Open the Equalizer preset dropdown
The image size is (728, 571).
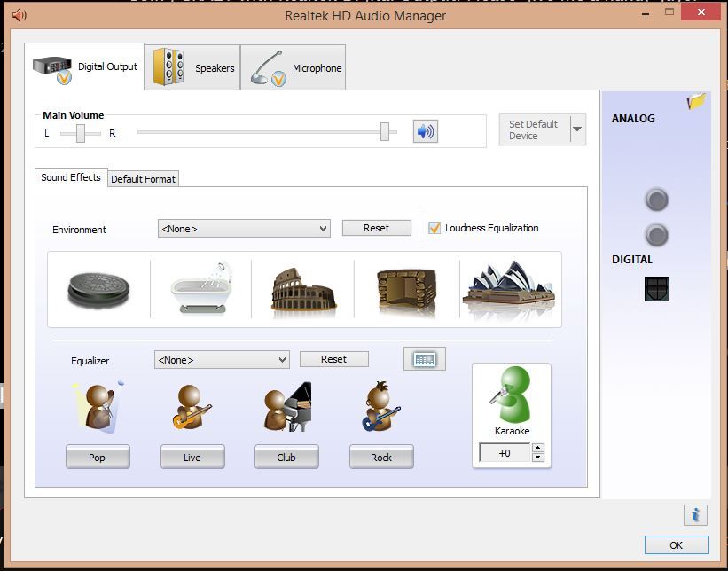[222, 360]
